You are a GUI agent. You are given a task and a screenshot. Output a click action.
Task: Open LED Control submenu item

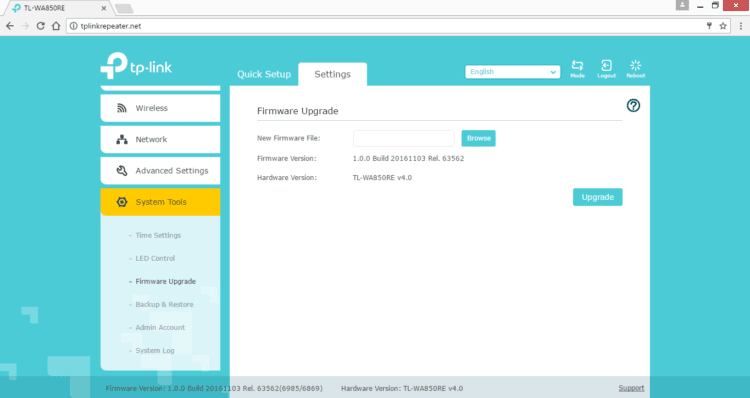tap(155, 258)
